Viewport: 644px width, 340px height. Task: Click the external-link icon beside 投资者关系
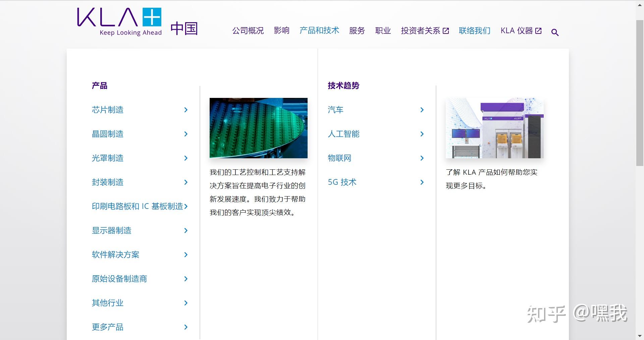point(446,31)
